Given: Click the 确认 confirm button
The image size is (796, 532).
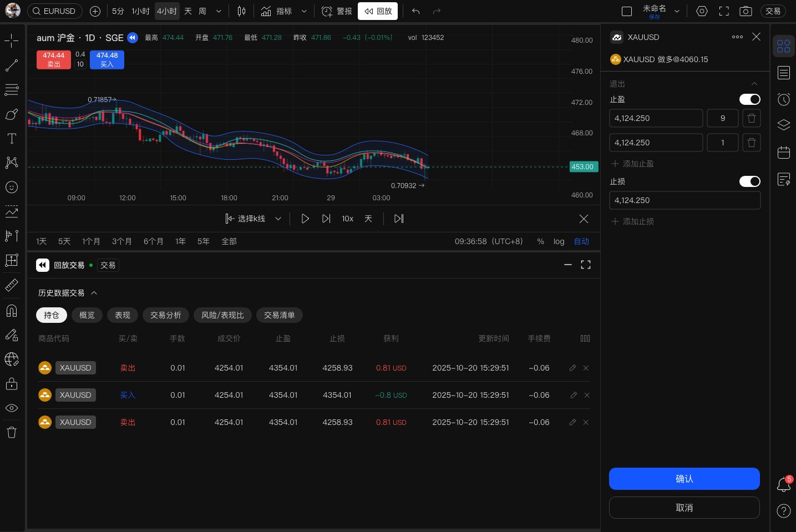Looking at the screenshot, I should 685,479.
